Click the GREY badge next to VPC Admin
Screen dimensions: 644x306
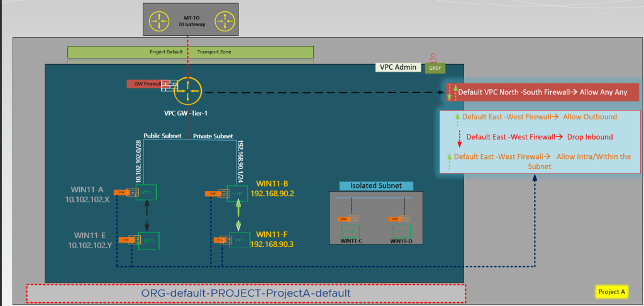435,68
